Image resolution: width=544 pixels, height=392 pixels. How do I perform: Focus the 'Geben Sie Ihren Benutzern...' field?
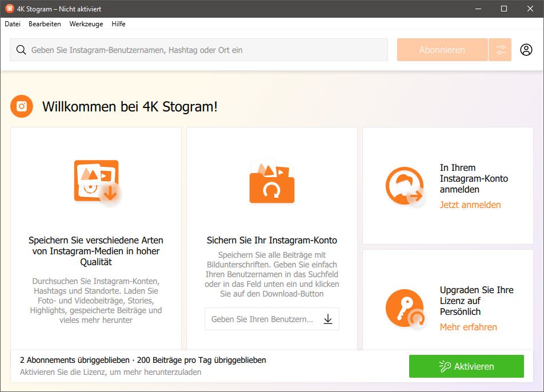(x=272, y=319)
